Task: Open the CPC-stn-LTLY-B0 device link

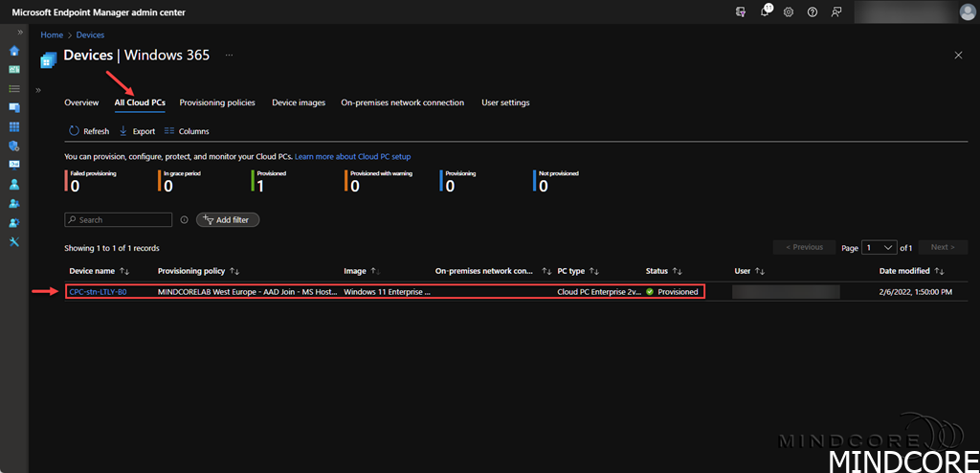Action: pyautogui.click(x=98, y=292)
